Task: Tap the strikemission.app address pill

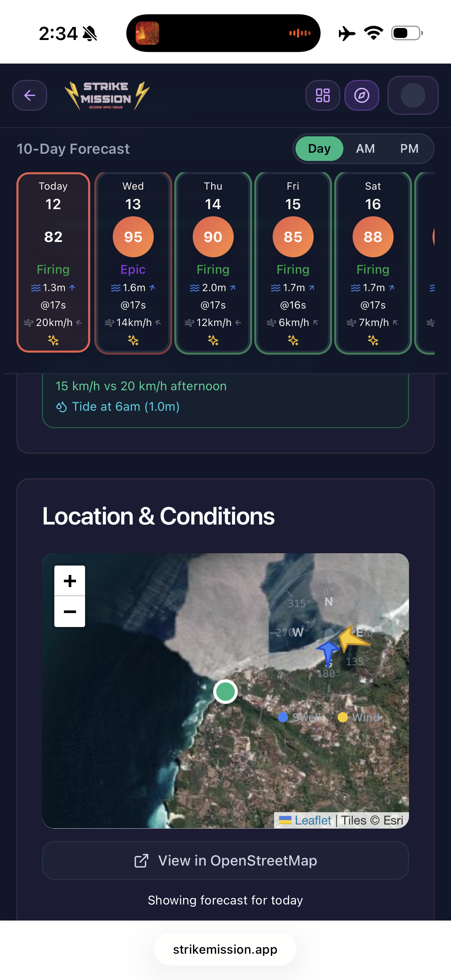Action: click(x=225, y=949)
